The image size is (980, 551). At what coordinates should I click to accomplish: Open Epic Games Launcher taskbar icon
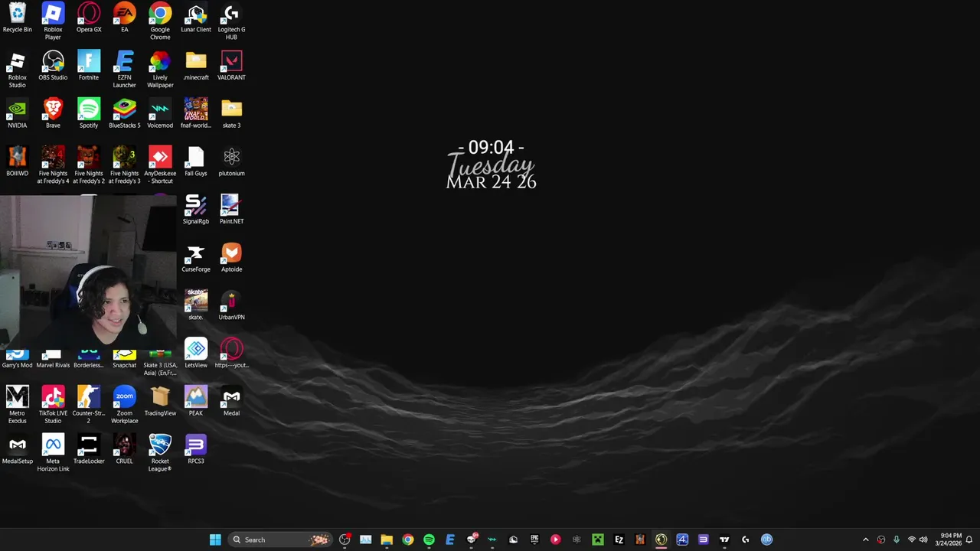coord(534,540)
